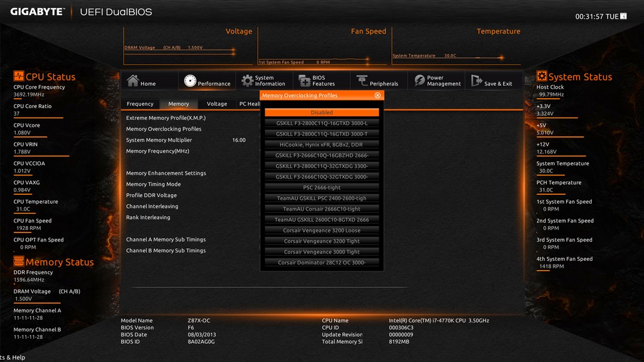644x362 pixels.
Task: Select Profile DDR Voltage setting
Action: (151, 195)
